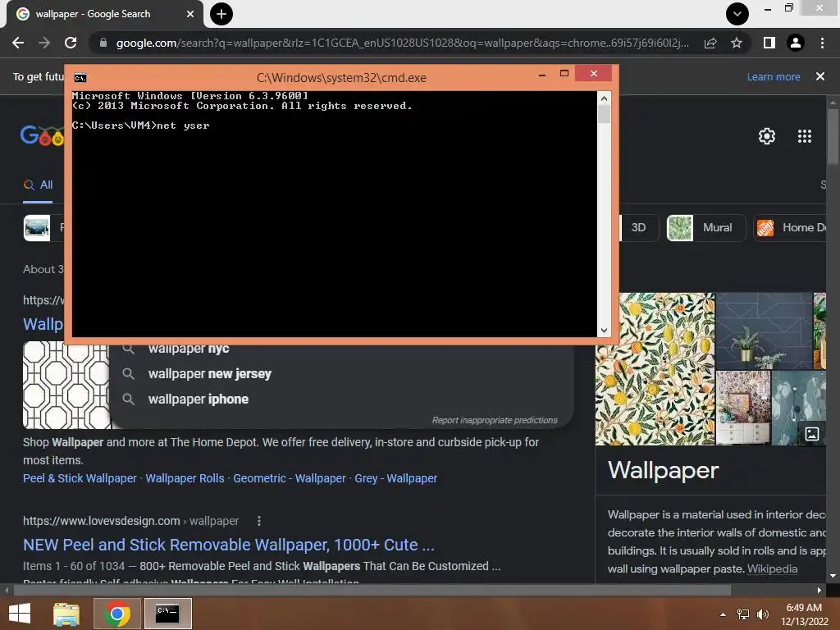Viewport: 840px width, 630px height.
Task: Click the cmd.exe scrollbar down arrow
Action: point(604,331)
